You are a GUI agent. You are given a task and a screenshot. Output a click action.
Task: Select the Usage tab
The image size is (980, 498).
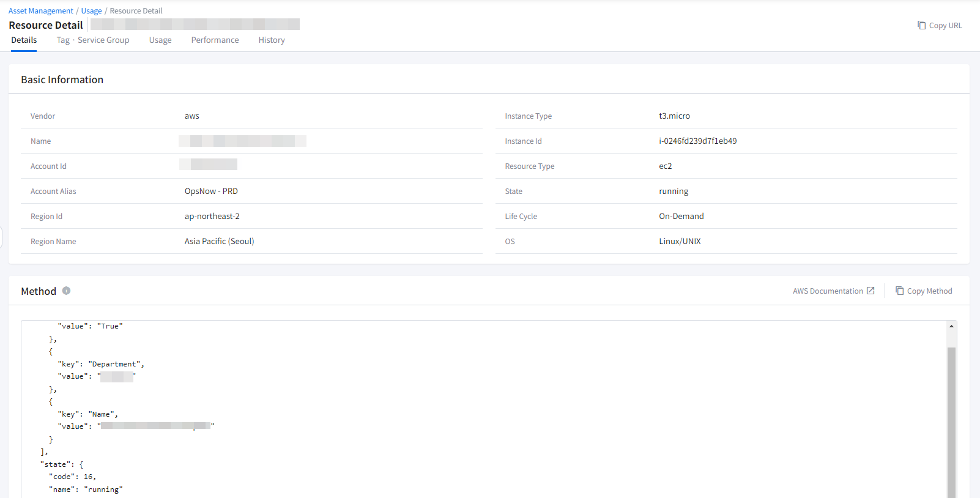point(160,40)
